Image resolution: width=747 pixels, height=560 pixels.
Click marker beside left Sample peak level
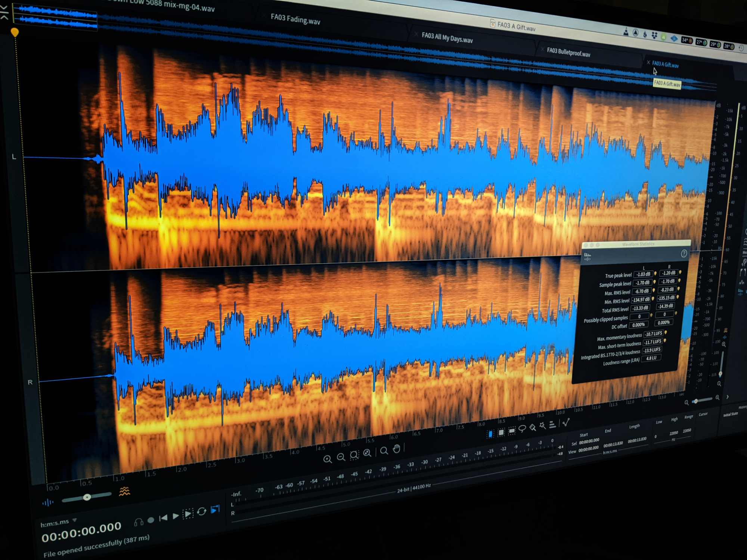pos(654,282)
